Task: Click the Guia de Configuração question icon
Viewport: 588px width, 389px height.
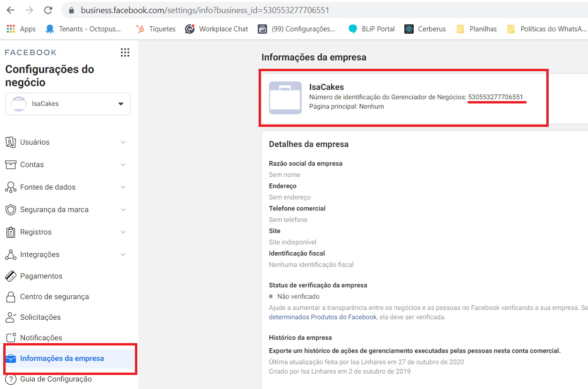Action: point(10,379)
